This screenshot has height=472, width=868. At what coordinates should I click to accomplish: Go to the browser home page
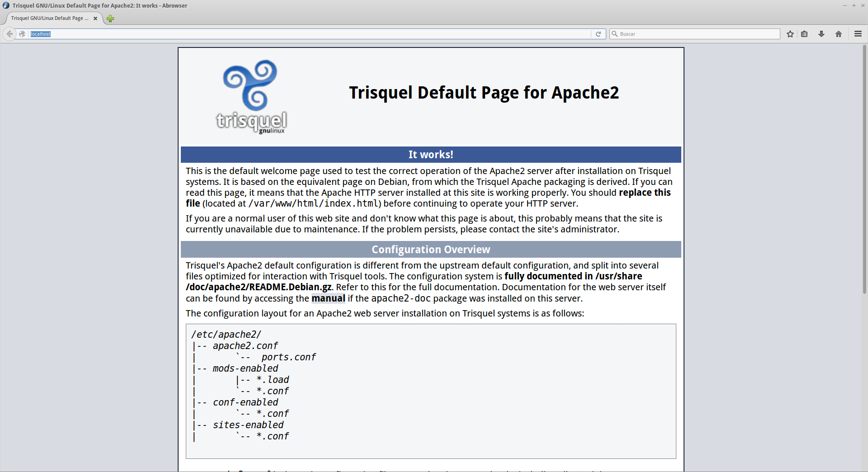[x=839, y=34]
